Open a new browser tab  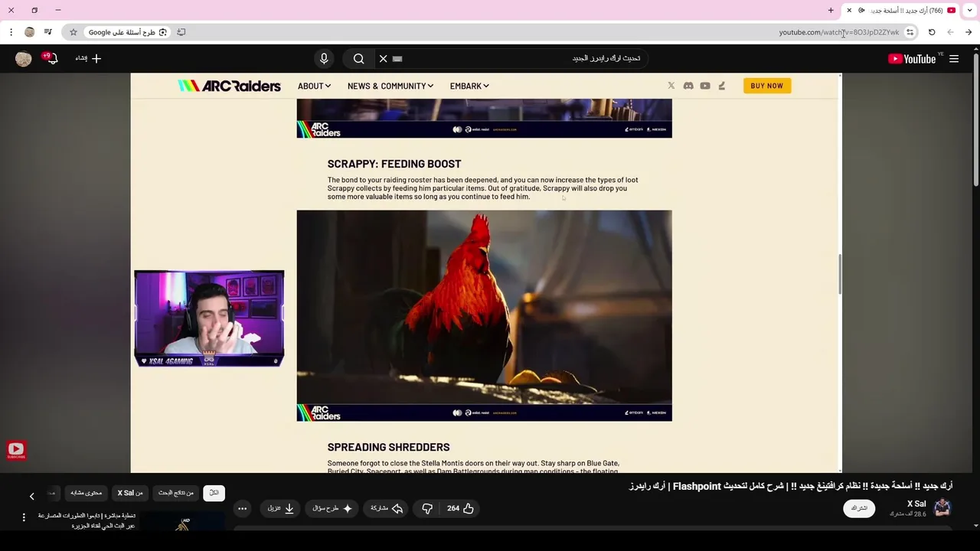point(831,10)
